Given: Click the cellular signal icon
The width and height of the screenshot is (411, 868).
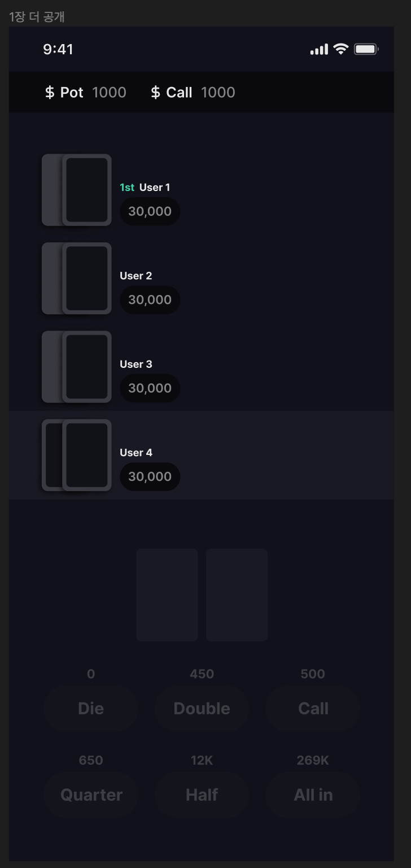Looking at the screenshot, I should pos(319,50).
